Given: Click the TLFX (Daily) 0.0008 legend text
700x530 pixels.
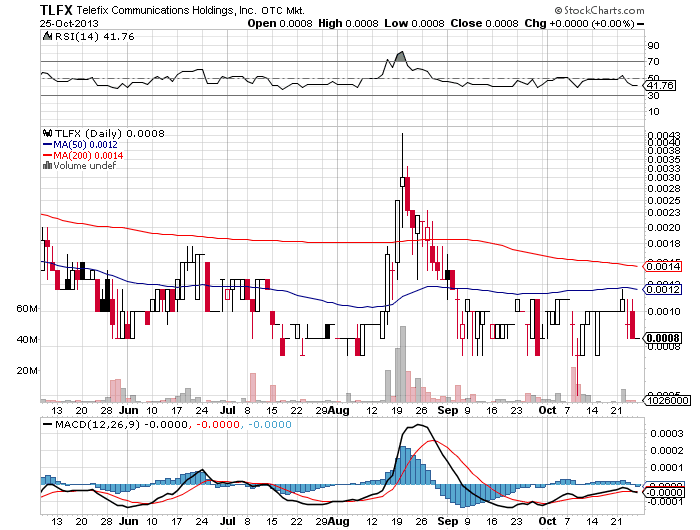Looking at the screenshot, I should (x=109, y=134).
